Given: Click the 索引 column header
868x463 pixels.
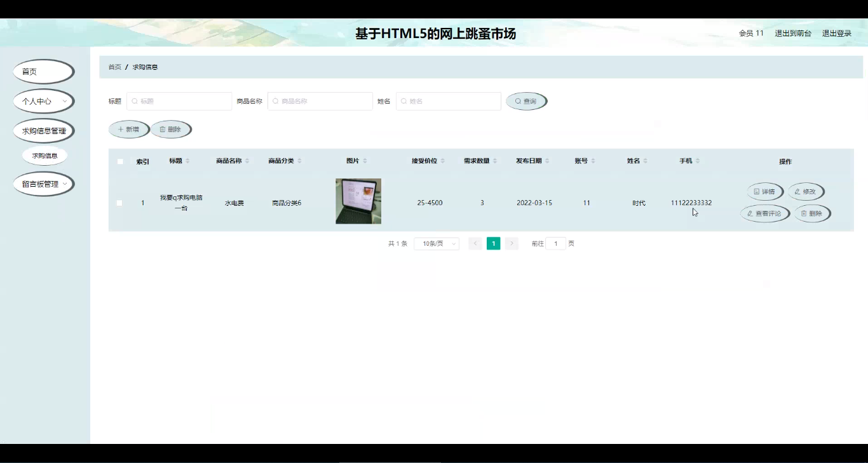Looking at the screenshot, I should [143, 162].
